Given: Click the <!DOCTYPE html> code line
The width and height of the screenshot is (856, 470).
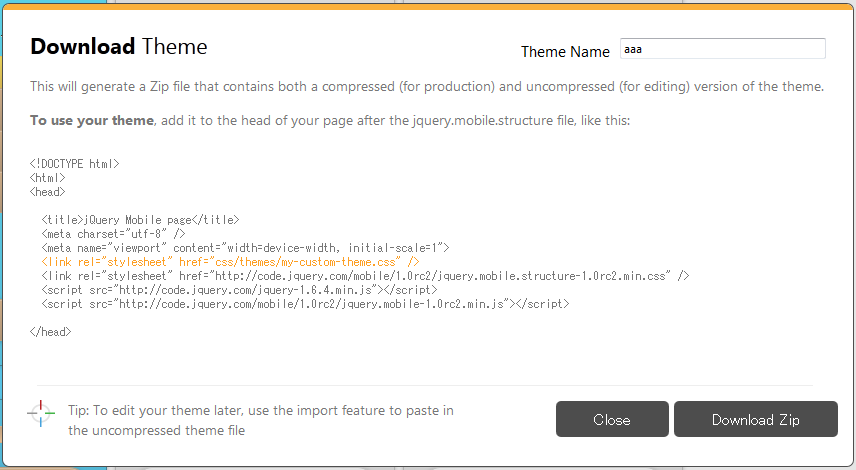Looking at the screenshot, I should 75,163.
